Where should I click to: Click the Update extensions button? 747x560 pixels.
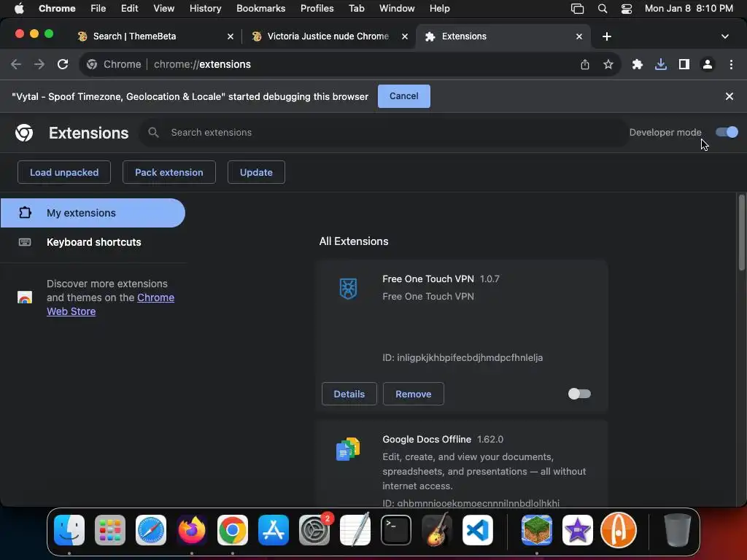256,172
